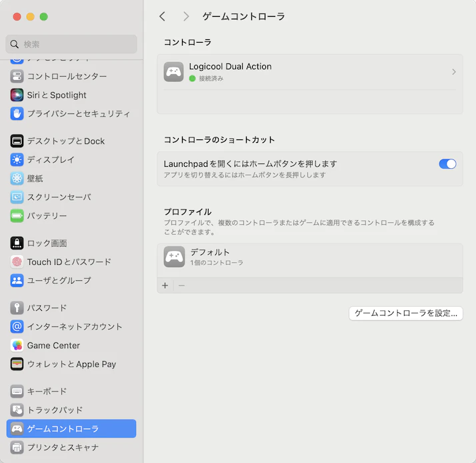Click the プライバシーとセキュリティ hand icon

17,113
